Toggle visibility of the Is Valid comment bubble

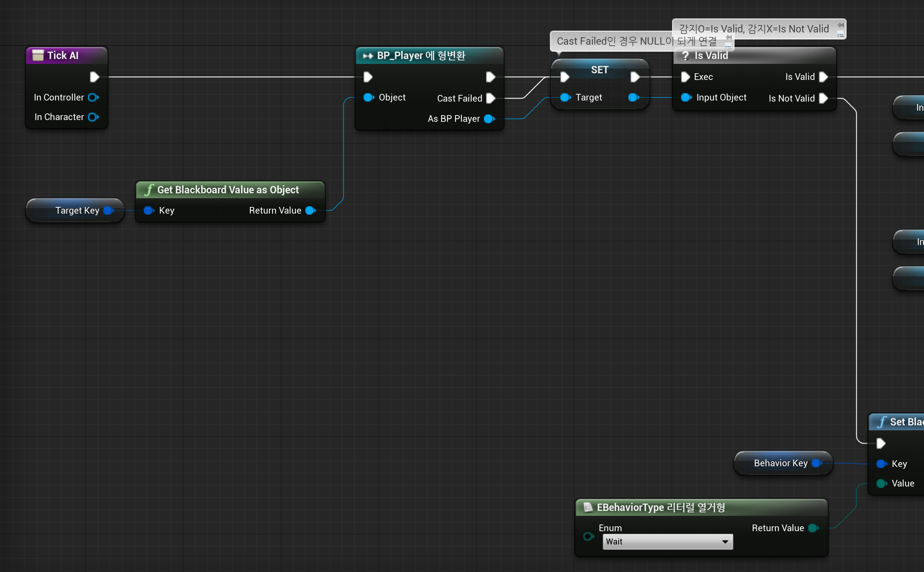(840, 34)
